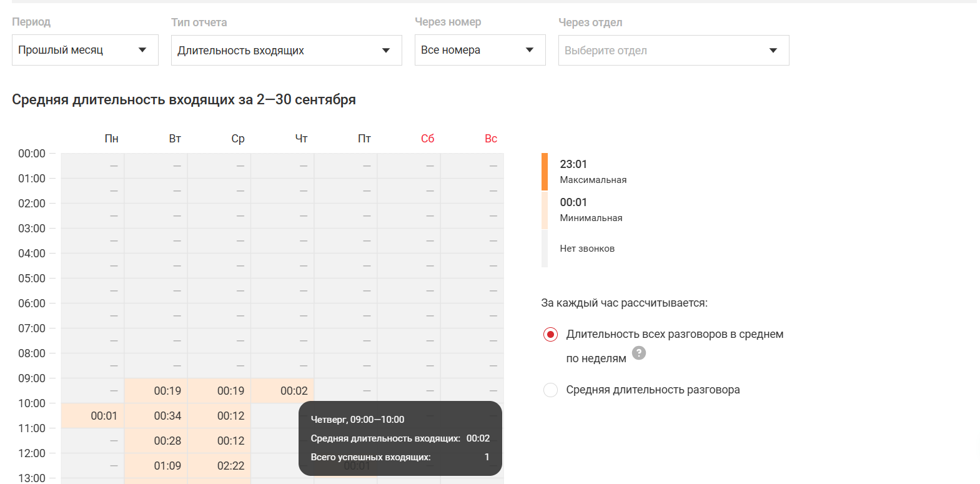The width and height of the screenshot is (980, 484).
Task: Click Thursday's 00:02 heatmap cell
Action: (282, 391)
